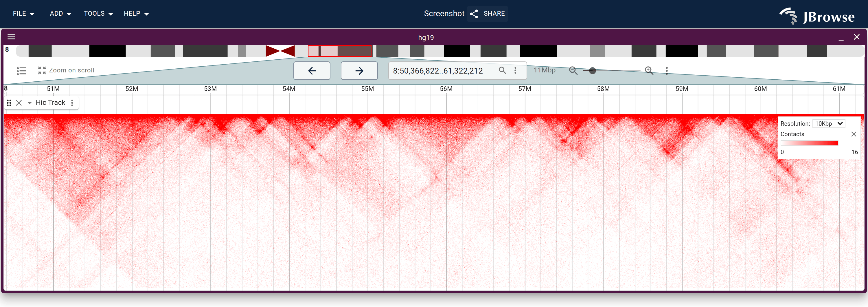Open the HELP menu
Viewport: 868px width, 307px height.
click(136, 14)
